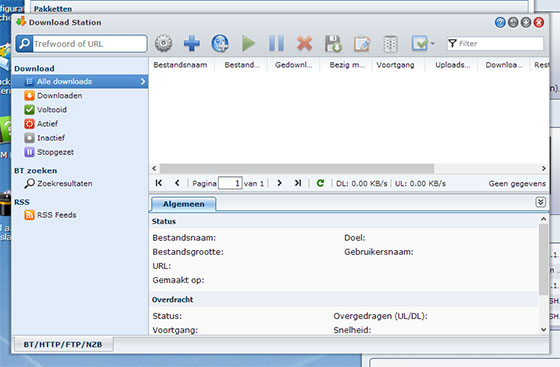
Task: Click left arrow of horizontal list scrollbar
Action: 154,168
